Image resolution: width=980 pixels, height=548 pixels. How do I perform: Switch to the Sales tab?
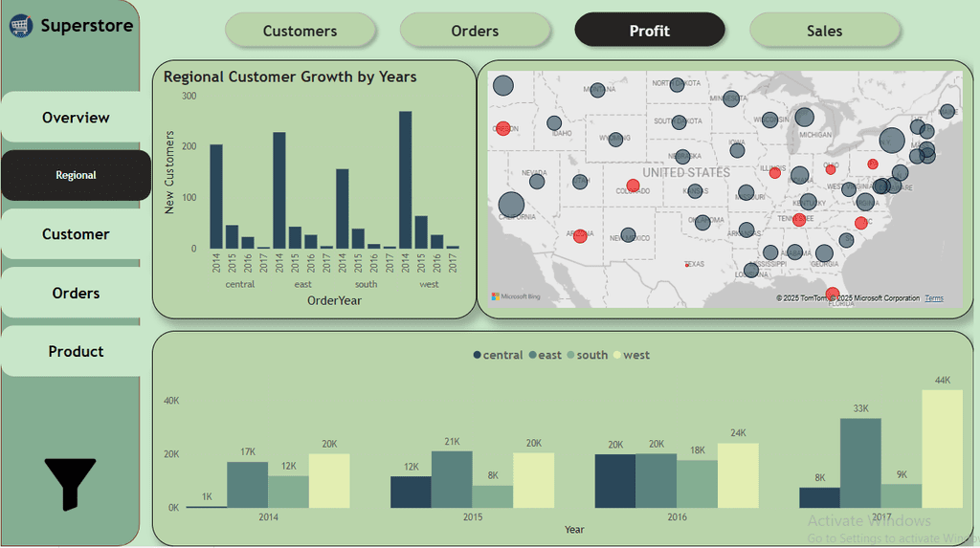click(824, 31)
